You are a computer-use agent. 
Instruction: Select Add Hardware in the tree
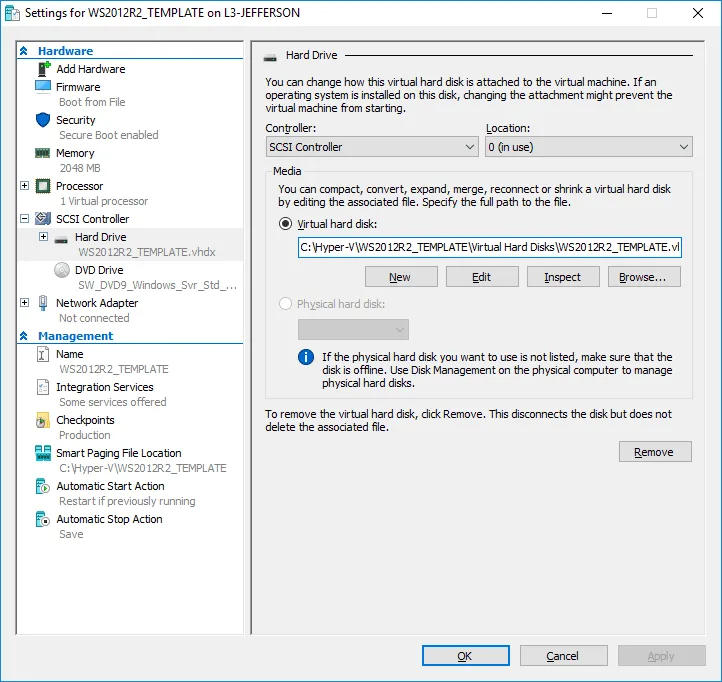click(x=91, y=69)
